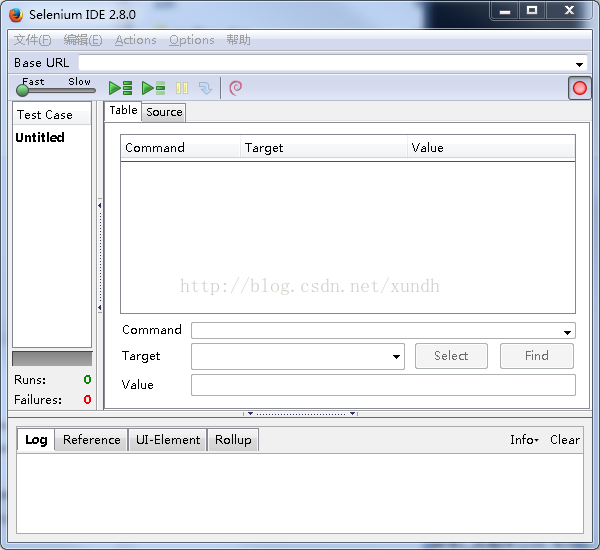Switch to the Source tab
The image size is (600, 550).
[x=164, y=112]
